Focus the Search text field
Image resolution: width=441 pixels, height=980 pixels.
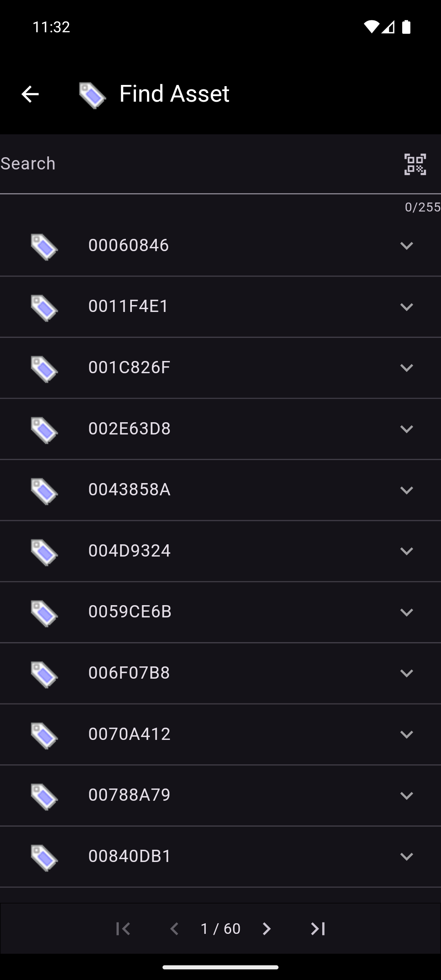196,164
